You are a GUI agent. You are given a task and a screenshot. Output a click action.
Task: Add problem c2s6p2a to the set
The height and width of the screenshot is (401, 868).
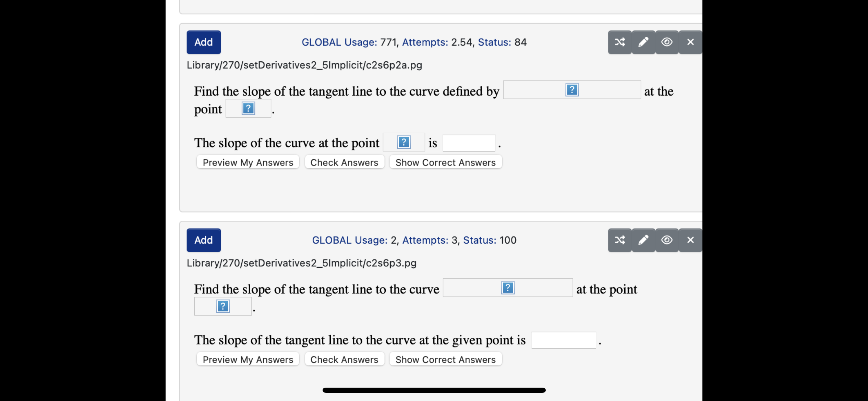pos(203,42)
